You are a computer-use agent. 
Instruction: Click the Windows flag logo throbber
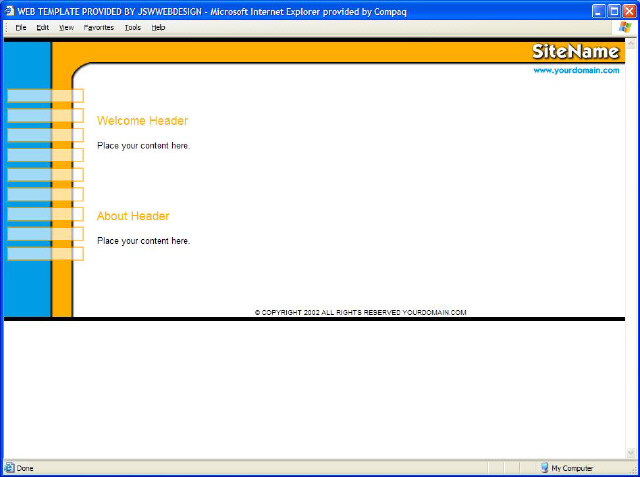624,27
